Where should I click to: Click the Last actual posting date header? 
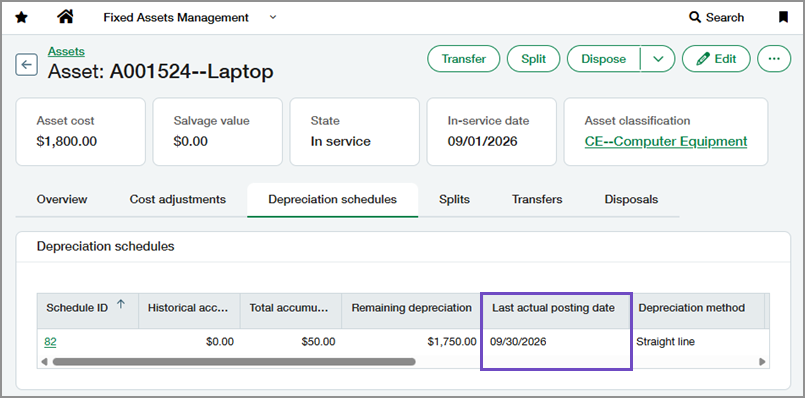[x=556, y=311]
